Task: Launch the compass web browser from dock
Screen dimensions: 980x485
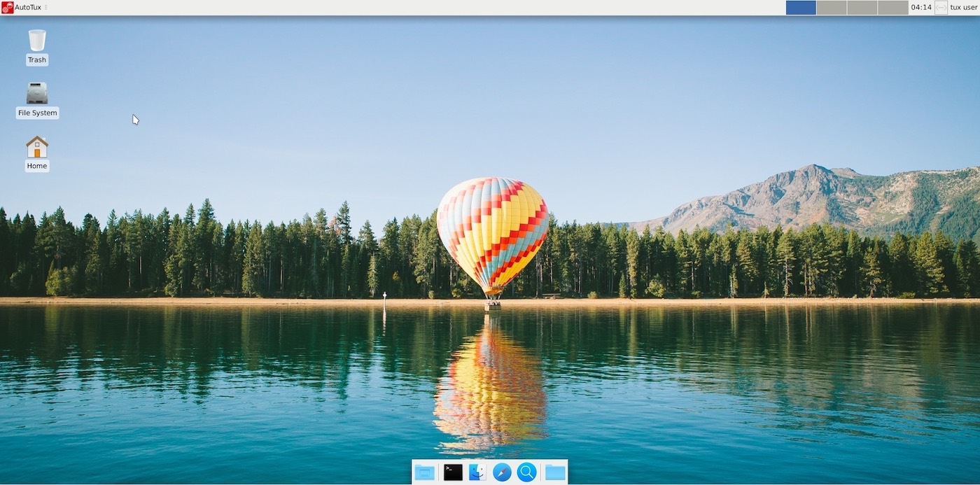Action: (x=502, y=472)
